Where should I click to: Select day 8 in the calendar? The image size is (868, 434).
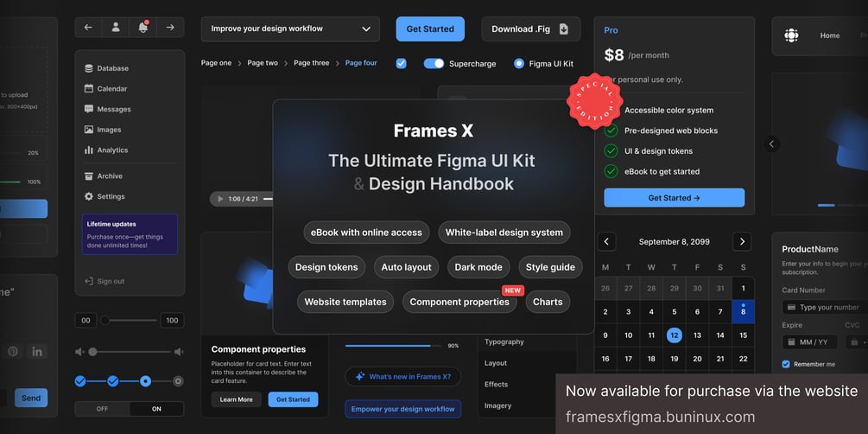743,311
